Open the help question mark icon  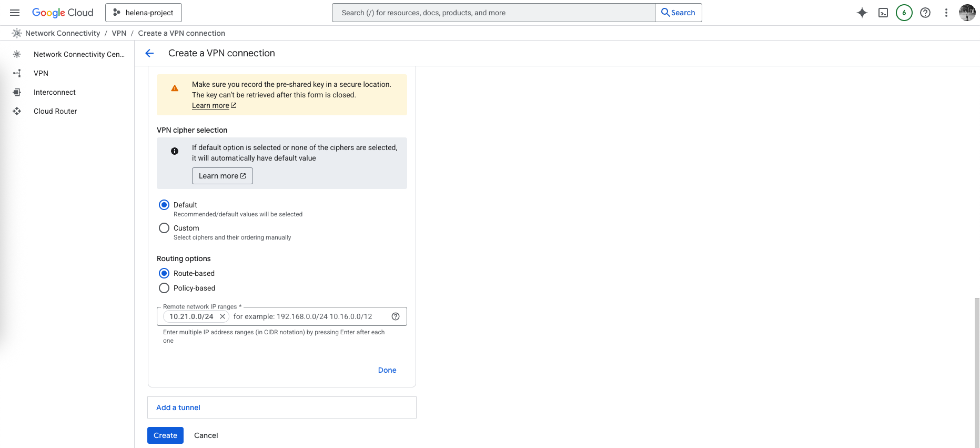click(925, 13)
